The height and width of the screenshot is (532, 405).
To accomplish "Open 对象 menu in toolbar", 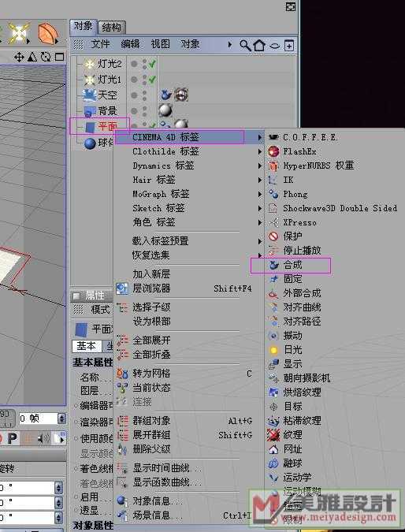I will pyautogui.click(x=190, y=44).
